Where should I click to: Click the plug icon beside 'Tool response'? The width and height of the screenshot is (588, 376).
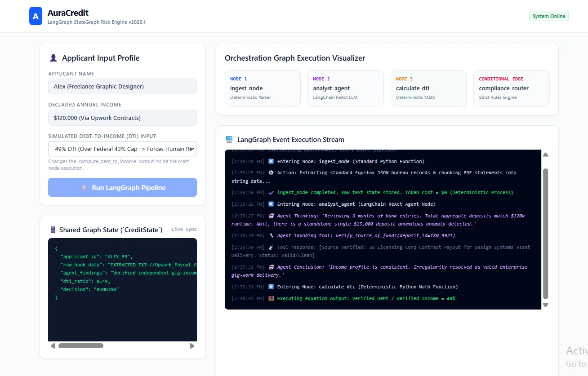point(271,247)
